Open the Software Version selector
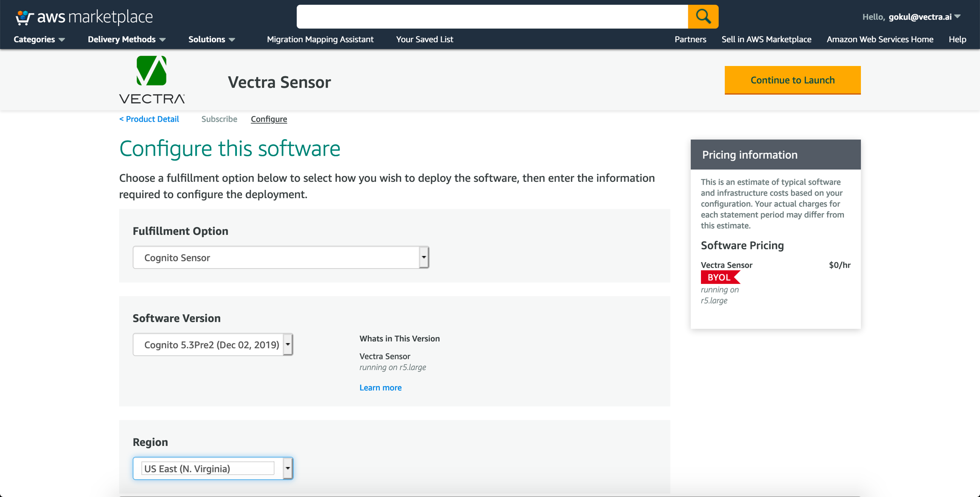Screen dimensions: 980x497 [213, 345]
